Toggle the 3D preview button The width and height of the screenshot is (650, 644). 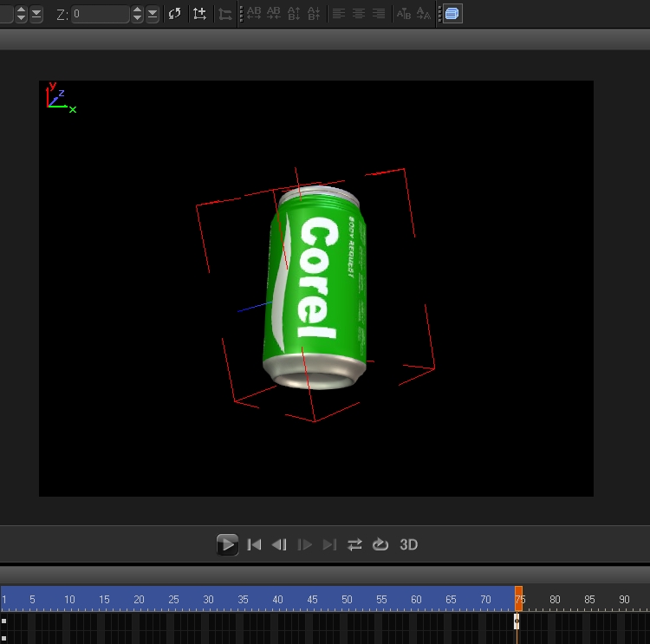pos(408,544)
